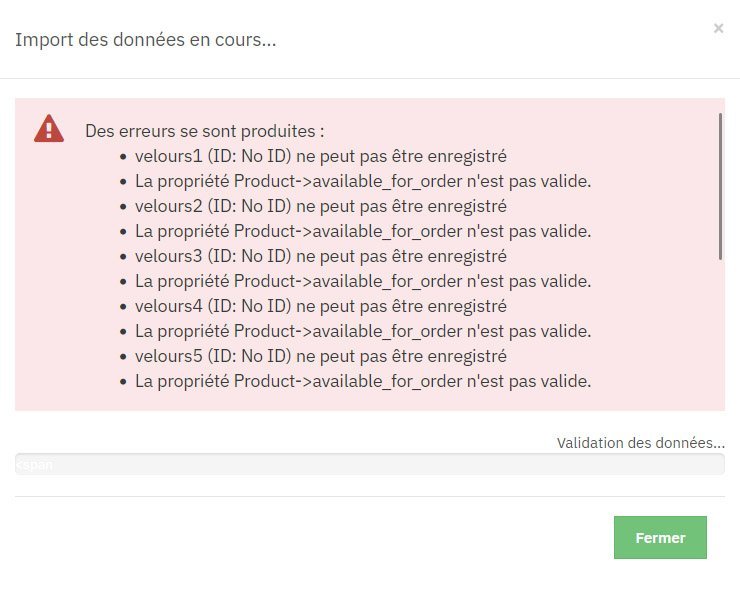Select the velours2 error line
Viewport: 740px width, 596px height.
tap(320, 206)
